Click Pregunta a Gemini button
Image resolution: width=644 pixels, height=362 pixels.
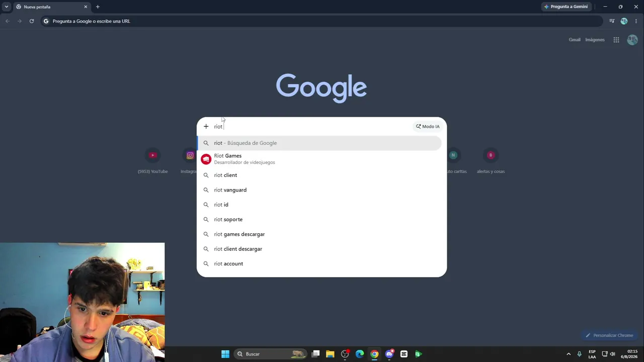click(566, 7)
